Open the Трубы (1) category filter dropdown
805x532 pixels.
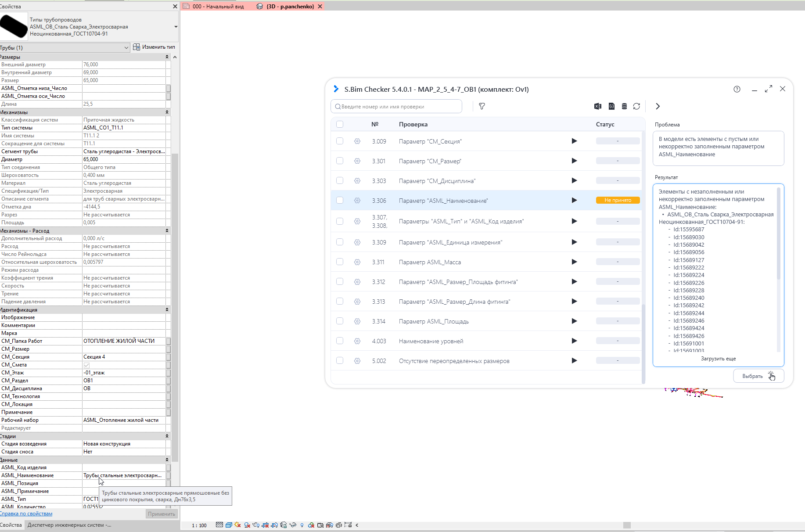pos(65,47)
